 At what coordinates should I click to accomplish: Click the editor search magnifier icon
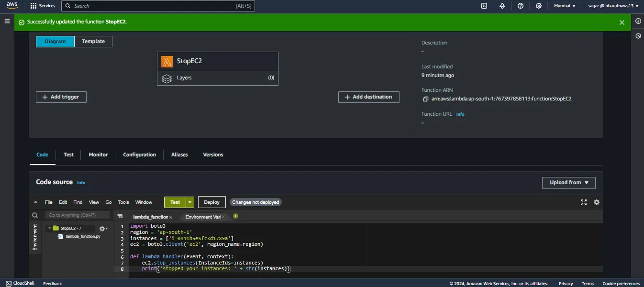point(35,216)
